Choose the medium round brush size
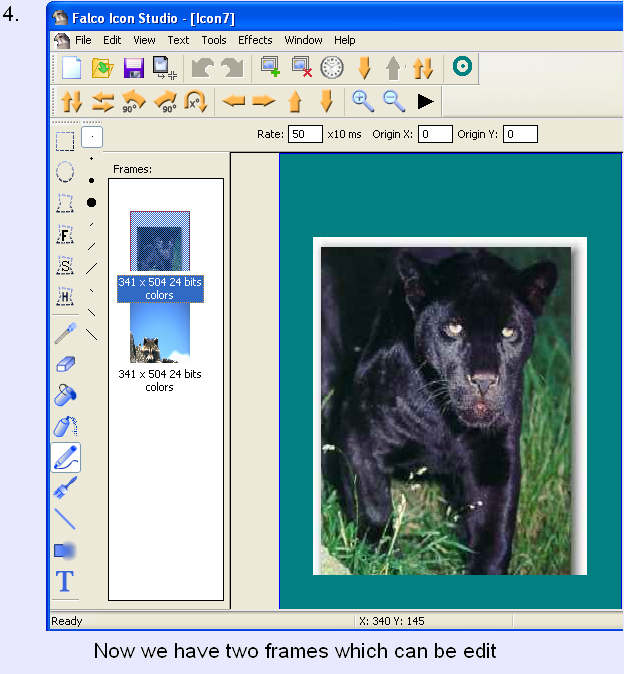This screenshot has height=674, width=624. click(x=91, y=181)
